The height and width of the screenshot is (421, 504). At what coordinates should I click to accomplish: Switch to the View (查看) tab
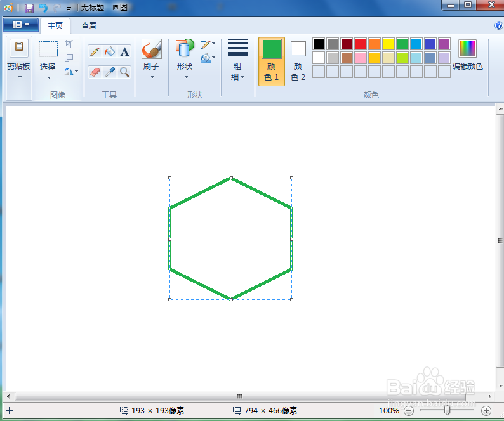point(89,26)
